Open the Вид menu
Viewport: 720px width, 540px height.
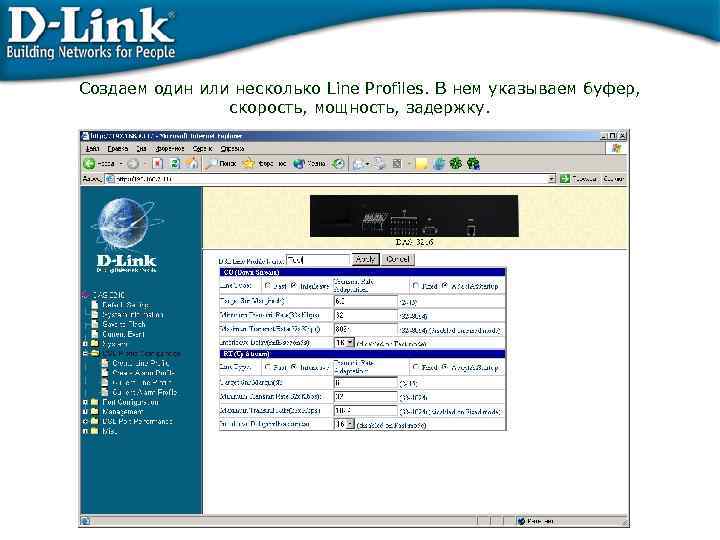point(141,148)
